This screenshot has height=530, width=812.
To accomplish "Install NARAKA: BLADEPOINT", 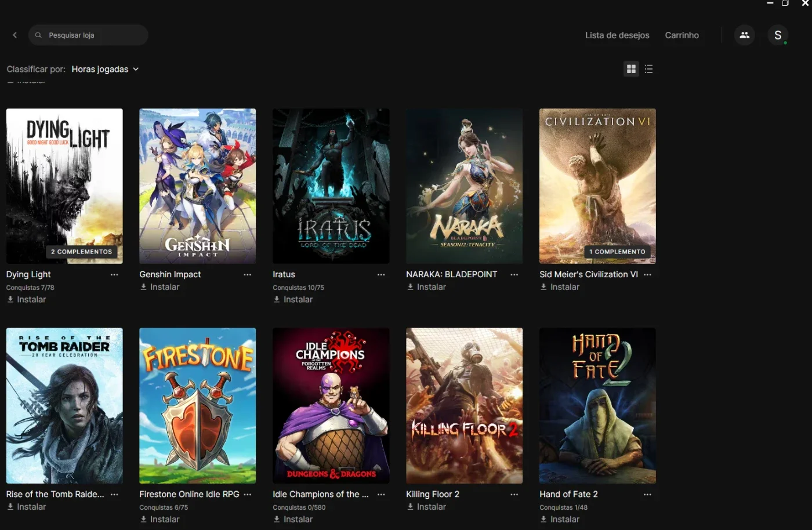I will [426, 287].
